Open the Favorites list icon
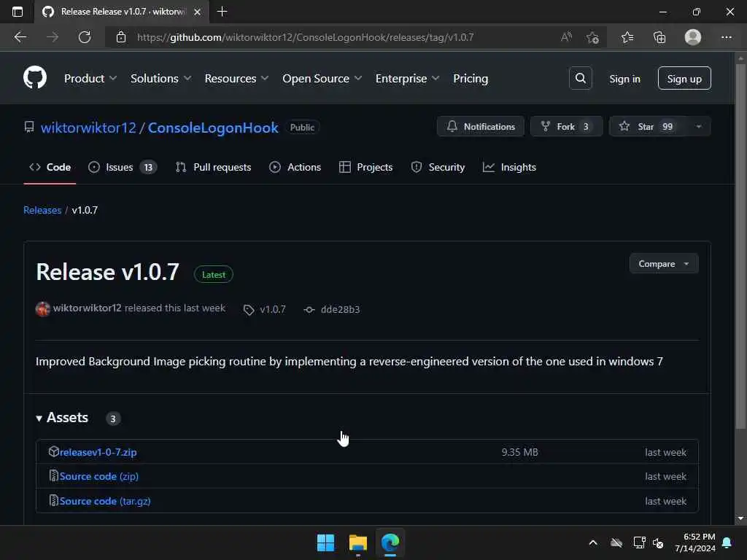Viewport: 747px width, 560px height. 627,37
